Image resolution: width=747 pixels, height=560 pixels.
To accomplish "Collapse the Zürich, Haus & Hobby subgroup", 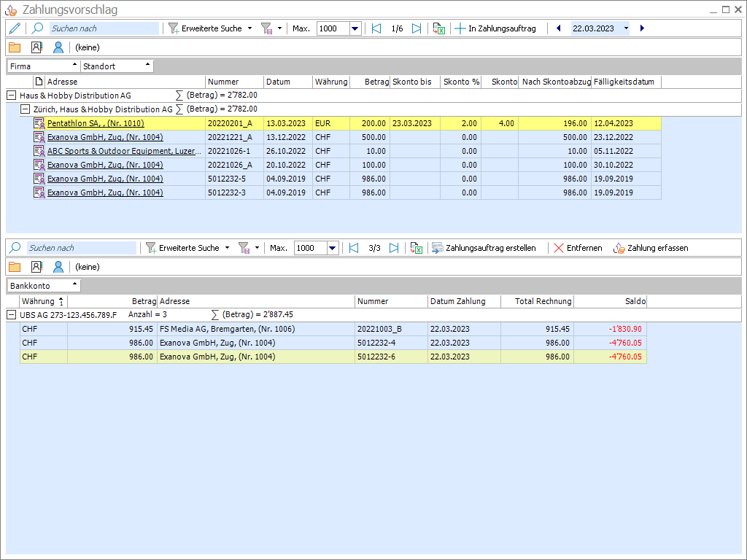I will (26, 109).
